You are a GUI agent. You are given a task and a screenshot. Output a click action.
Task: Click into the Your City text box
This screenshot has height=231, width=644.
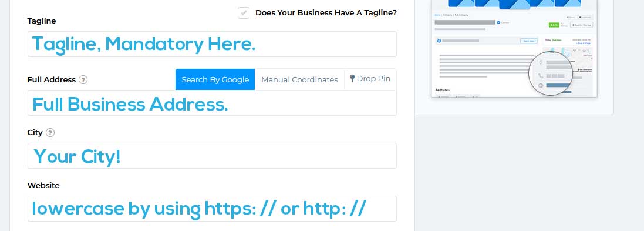212,156
